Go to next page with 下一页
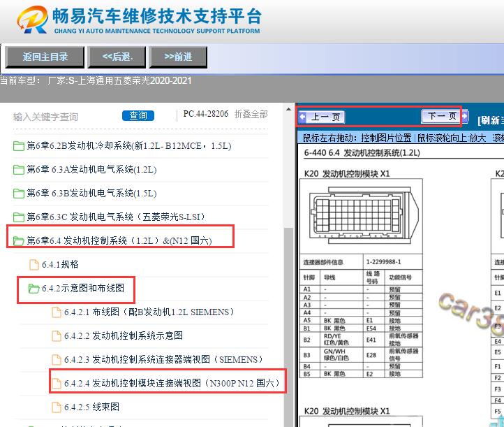504x427 pixels. [442, 116]
